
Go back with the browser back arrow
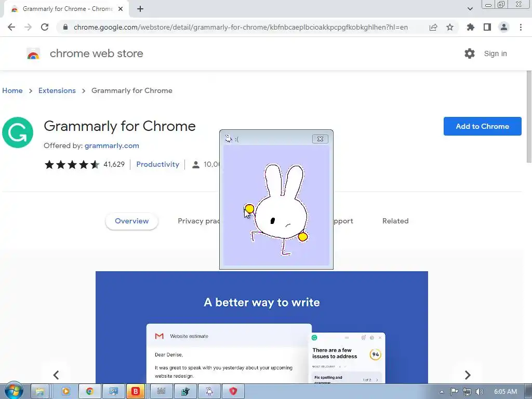[x=11, y=27]
